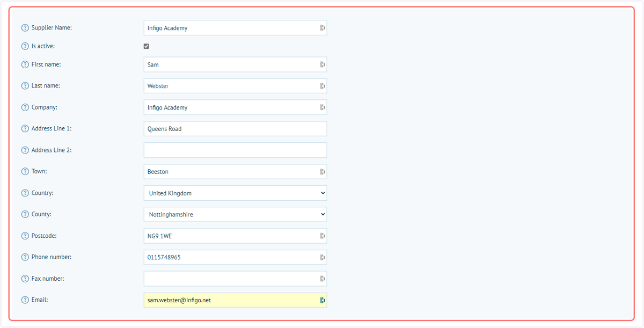Click the help icon beside Supplier Name
This screenshot has width=644, height=328.
coord(25,28)
